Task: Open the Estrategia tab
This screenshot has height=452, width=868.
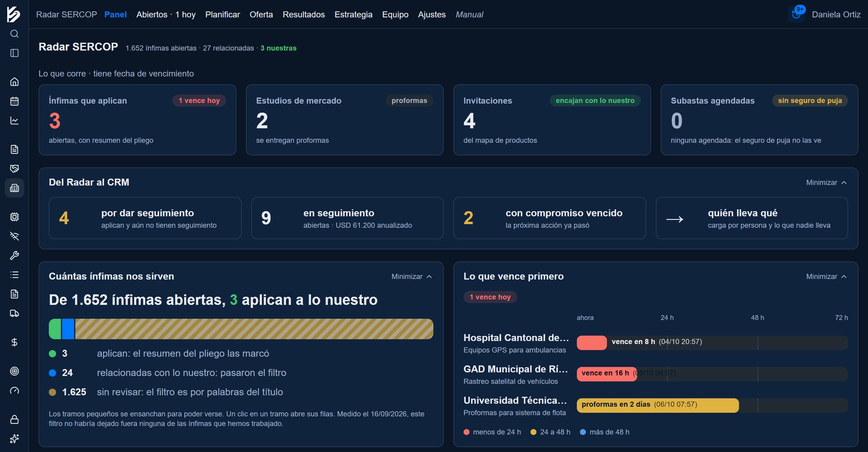Action: click(x=354, y=14)
